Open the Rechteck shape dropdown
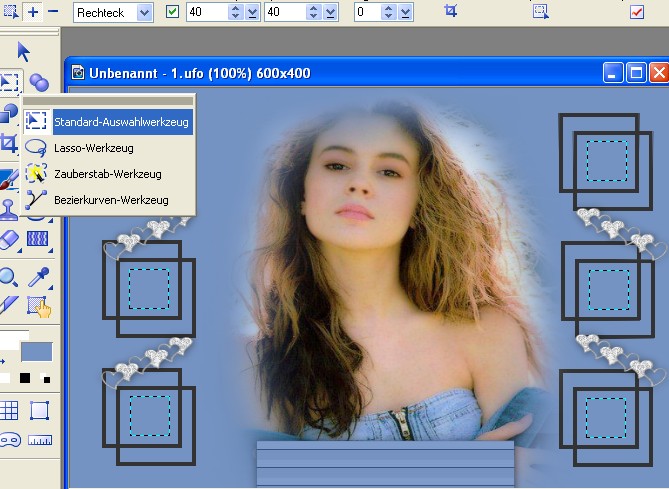This screenshot has height=489, width=669. click(x=145, y=12)
